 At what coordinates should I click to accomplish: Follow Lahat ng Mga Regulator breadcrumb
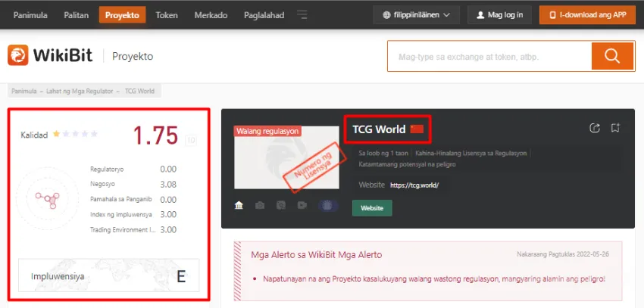[79, 91]
